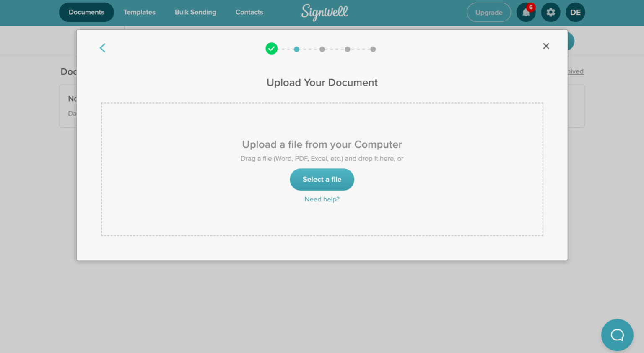Click the Need help? link

(322, 199)
